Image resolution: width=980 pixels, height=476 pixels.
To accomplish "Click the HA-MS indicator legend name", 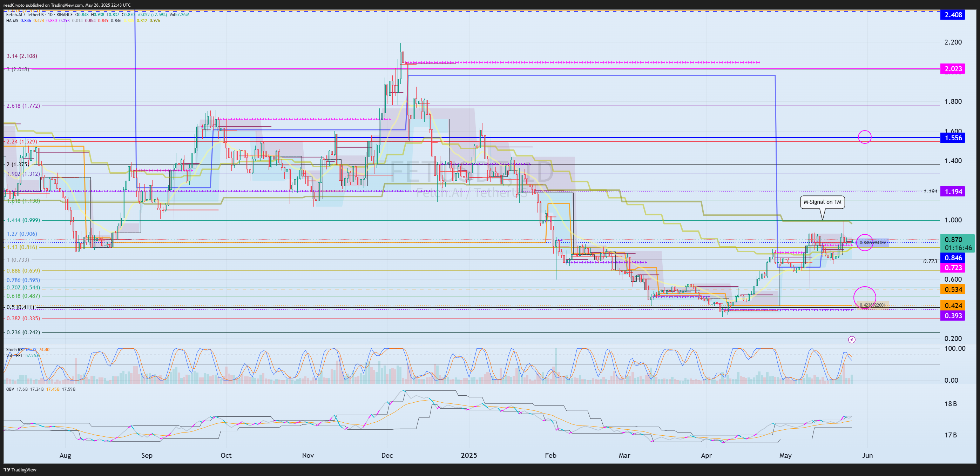I will point(12,21).
